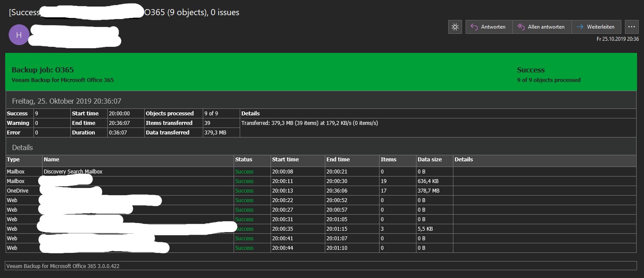The image size is (644, 278).
Task: Toggle dark mode sun icon
Action: pos(455,27)
